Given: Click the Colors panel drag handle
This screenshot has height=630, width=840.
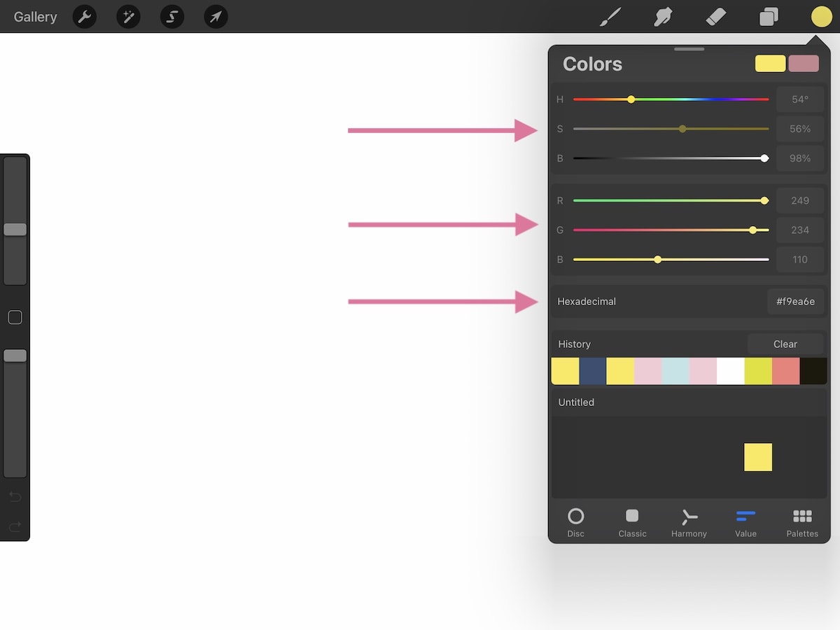Looking at the screenshot, I should 689,49.
